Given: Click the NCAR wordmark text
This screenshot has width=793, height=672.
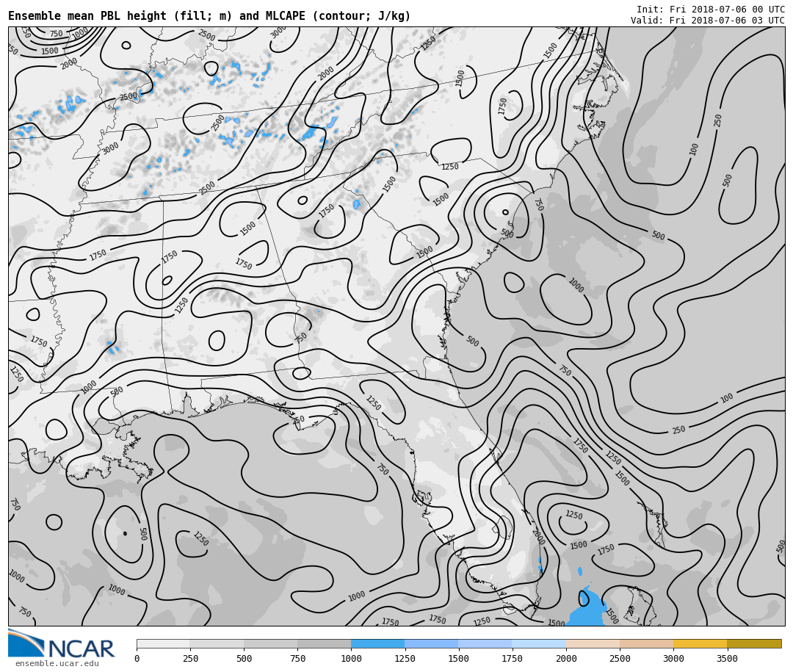Looking at the screenshot, I should (x=81, y=649).
